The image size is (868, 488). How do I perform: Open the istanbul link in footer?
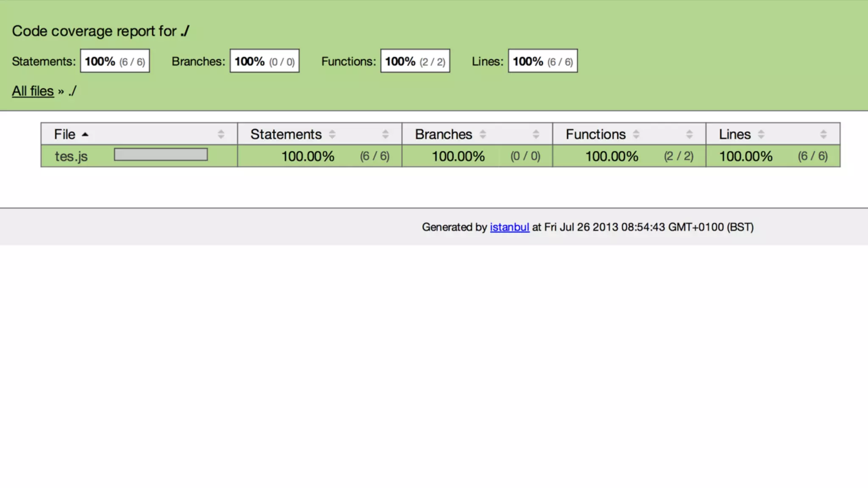click(509, 227)
